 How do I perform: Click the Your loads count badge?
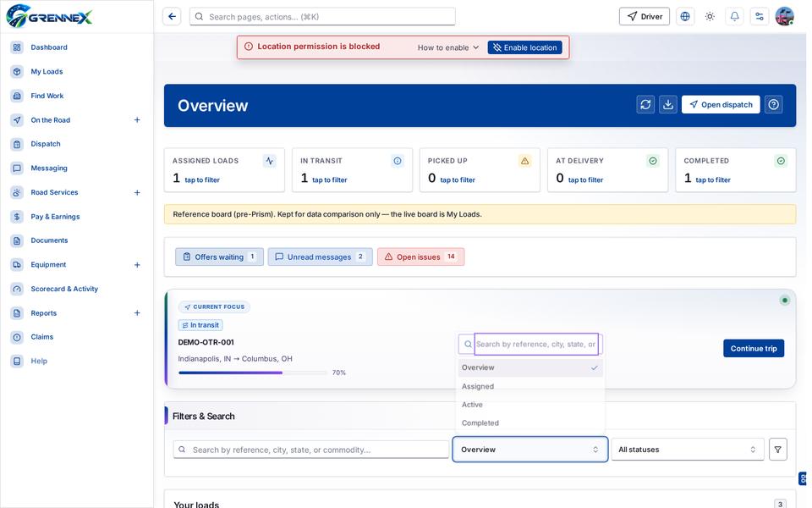780,504
